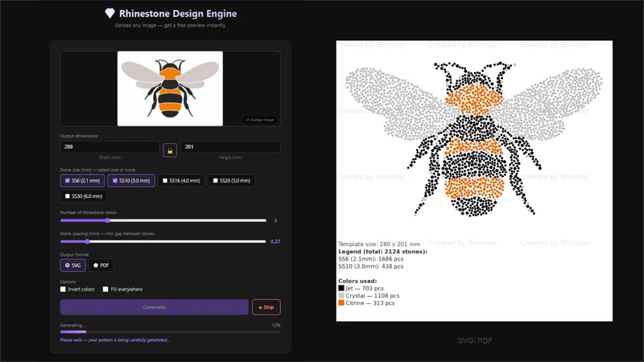Adjust the stone spacing slider

[x=163, y=241]
